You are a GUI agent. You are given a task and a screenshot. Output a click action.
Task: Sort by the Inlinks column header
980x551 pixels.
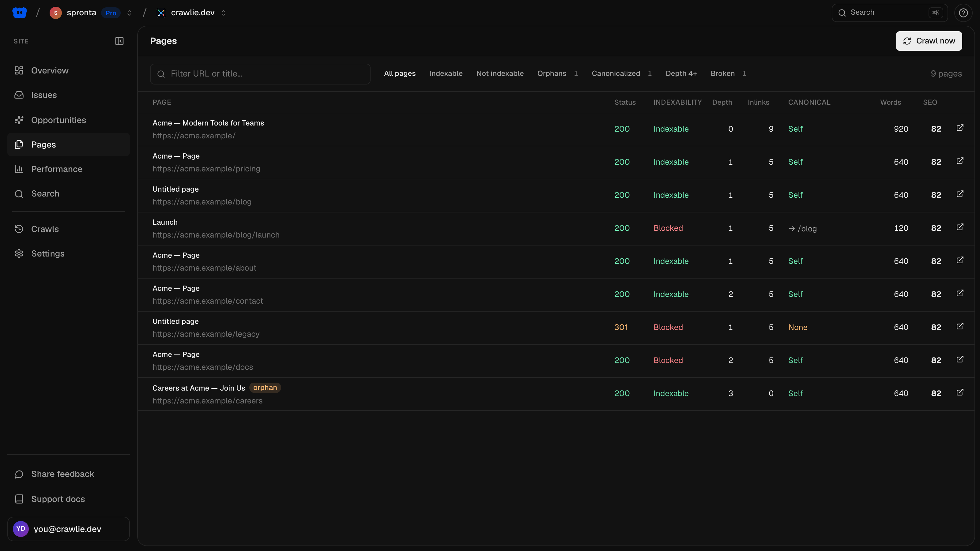(758, 102)
